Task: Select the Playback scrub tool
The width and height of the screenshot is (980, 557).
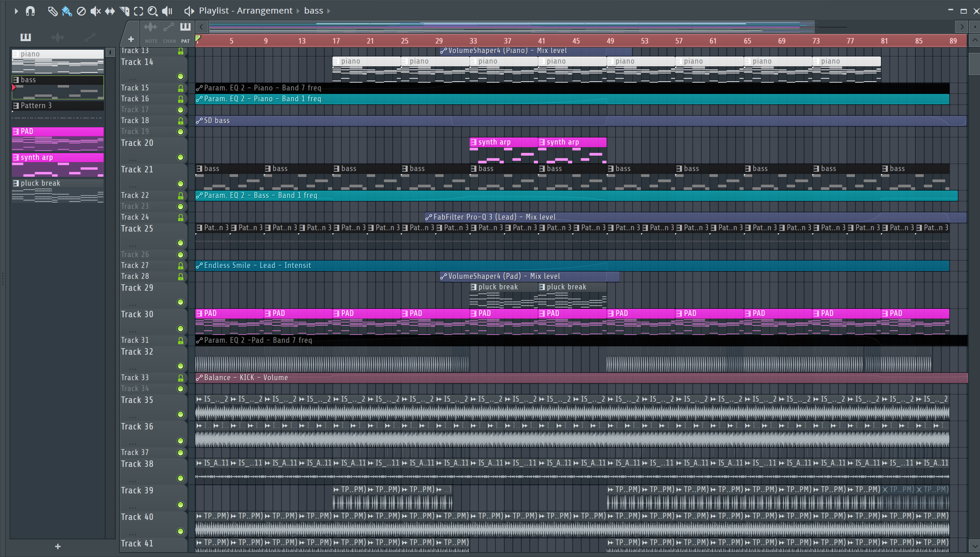Action: (x=167, y=11)
